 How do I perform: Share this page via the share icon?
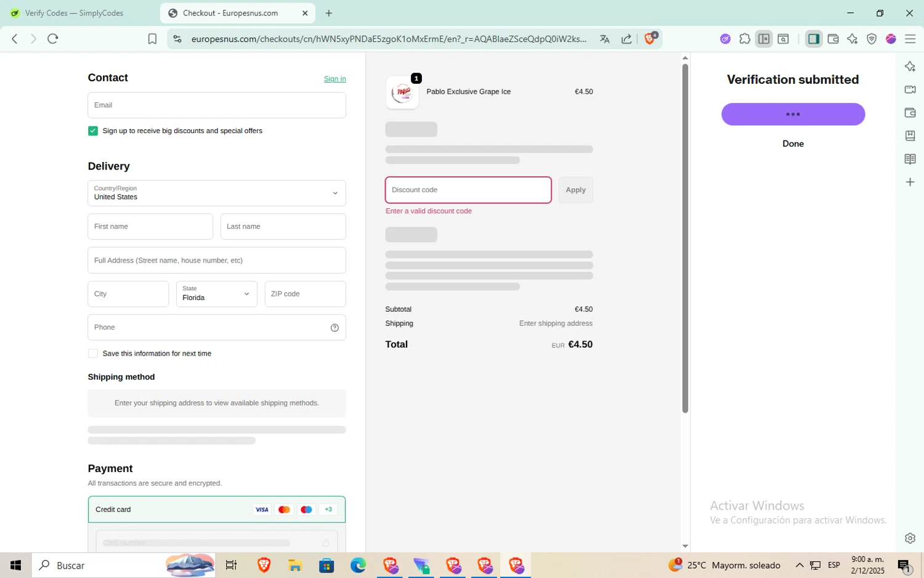626,39
